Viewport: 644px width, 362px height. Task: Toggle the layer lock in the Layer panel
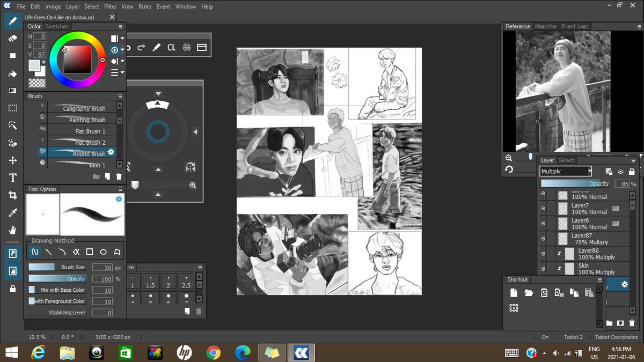click(x=632, y=171)
